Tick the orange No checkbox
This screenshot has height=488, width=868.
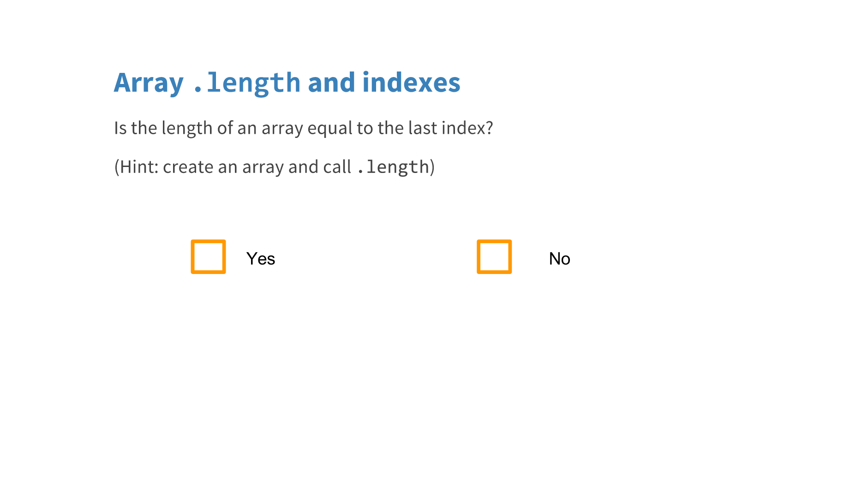[x=494, y=256]
